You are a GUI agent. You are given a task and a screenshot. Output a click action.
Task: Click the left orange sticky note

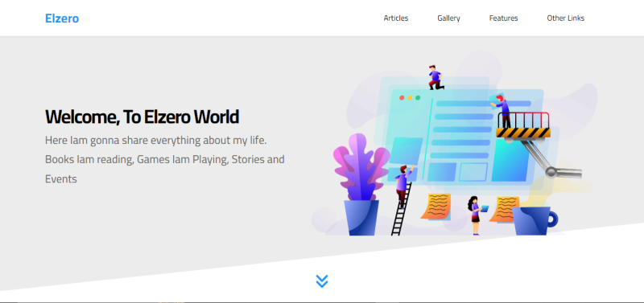[x=436, y=207]
